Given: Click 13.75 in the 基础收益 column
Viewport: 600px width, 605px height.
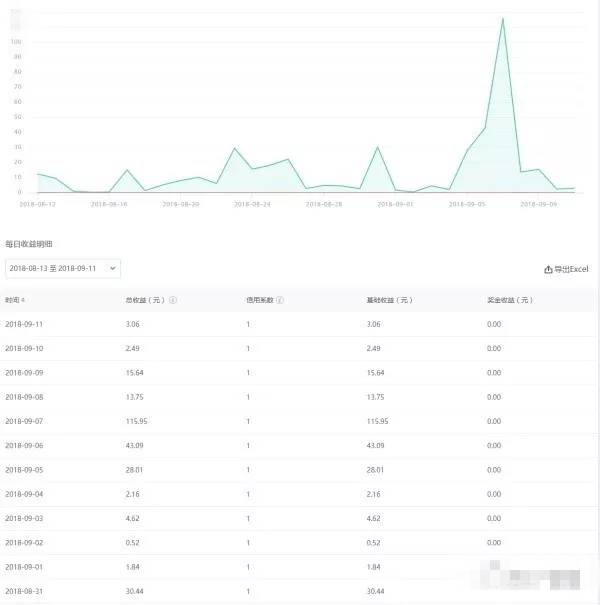Looking at the screenshot, I should click(375, 397).
